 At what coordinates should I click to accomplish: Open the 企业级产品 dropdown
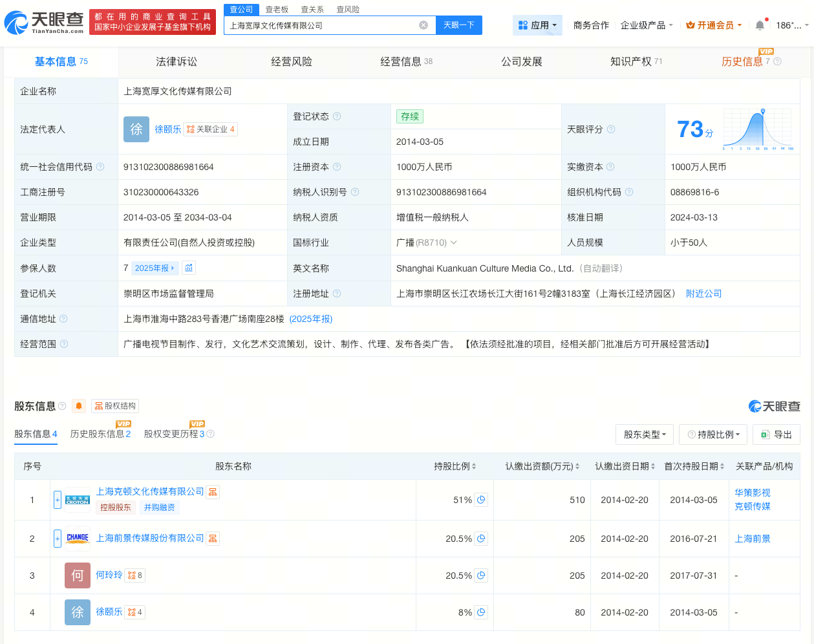[647, 25]
